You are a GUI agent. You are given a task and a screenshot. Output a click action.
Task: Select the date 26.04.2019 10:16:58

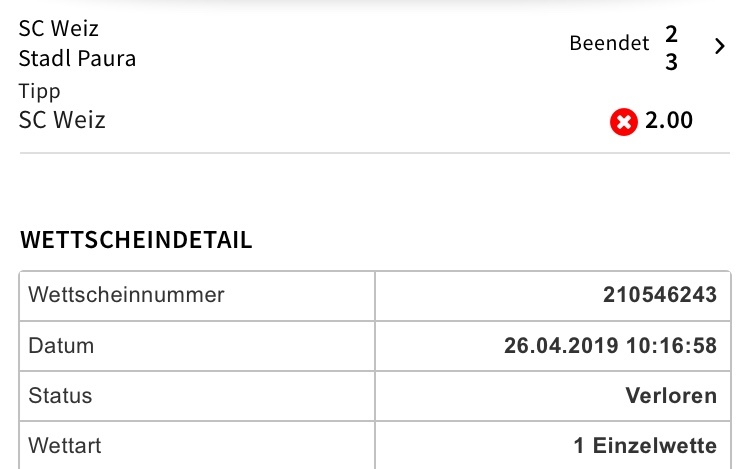click(x=610, y=346)
